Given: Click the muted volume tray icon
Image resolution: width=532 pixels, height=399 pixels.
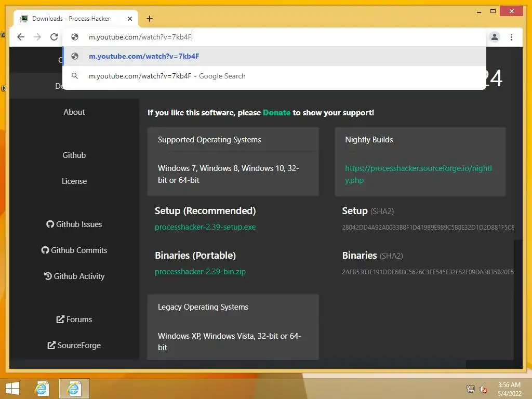Looking at the screenshot, I should pyautogui.click(x=483, y=389).
